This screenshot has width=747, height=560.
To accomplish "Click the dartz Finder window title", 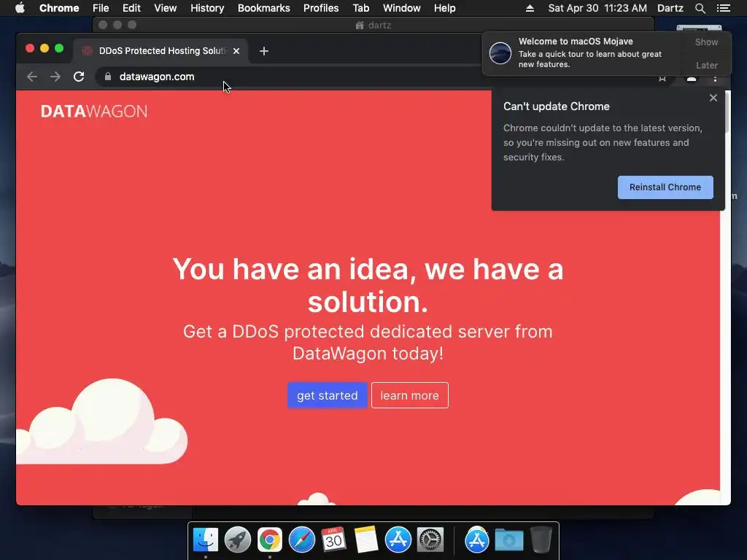I will (x=374, y=26).
